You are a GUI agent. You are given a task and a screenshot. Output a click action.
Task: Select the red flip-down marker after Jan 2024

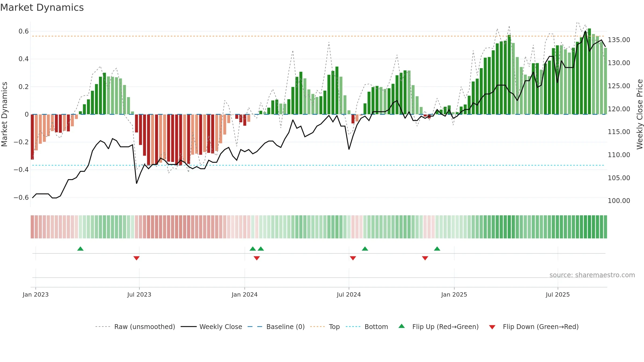(257, 258)
